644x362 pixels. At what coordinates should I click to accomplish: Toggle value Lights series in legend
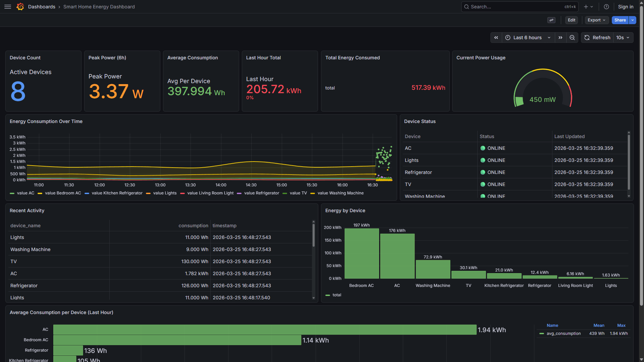[x=165, y=193]
